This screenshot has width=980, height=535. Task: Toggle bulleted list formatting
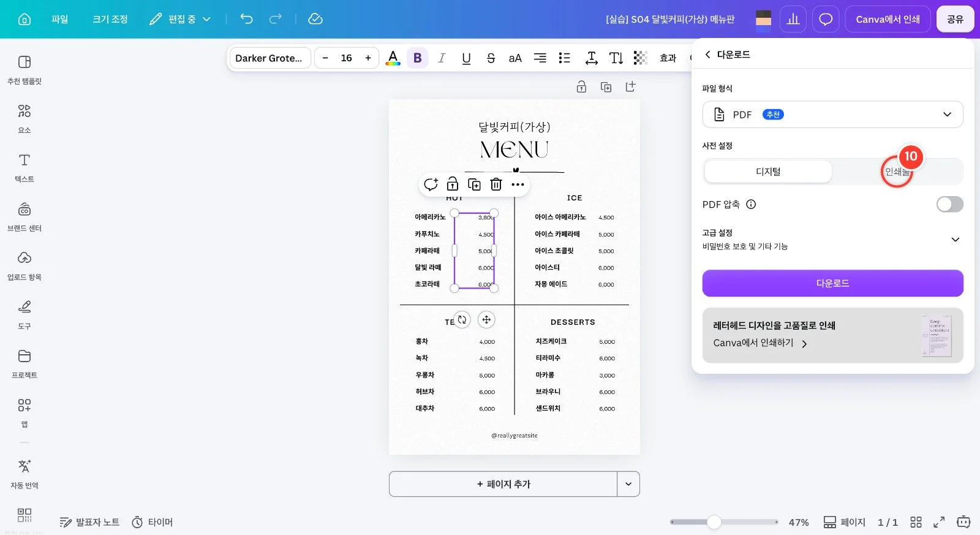pos(564,58)
